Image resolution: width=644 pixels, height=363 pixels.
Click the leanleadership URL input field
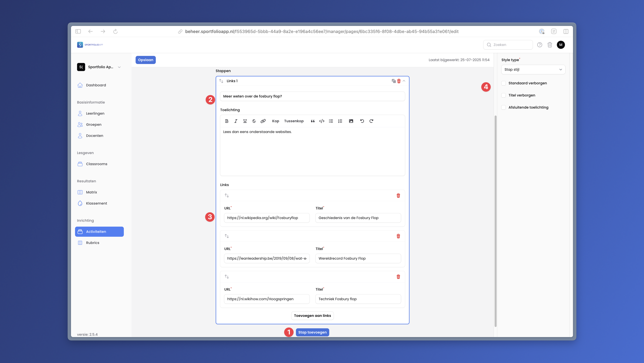coord(267,258)
